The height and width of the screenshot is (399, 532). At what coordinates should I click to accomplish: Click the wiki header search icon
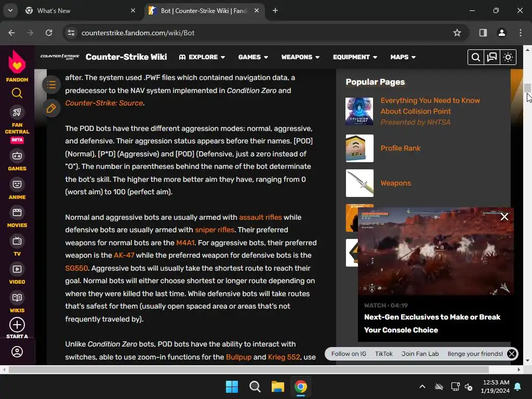pyautogui.click(x=476, y=57)
